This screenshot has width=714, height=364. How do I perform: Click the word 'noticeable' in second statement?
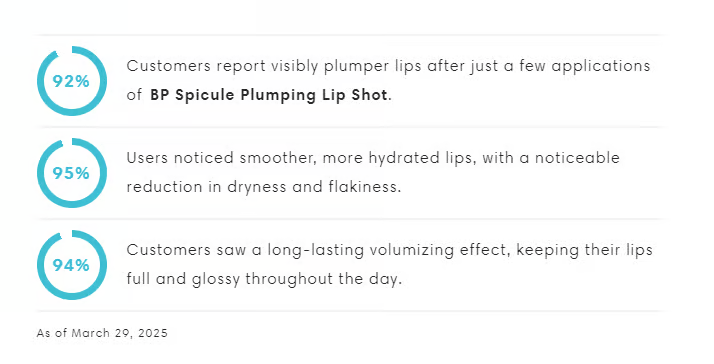click(577, 158)
